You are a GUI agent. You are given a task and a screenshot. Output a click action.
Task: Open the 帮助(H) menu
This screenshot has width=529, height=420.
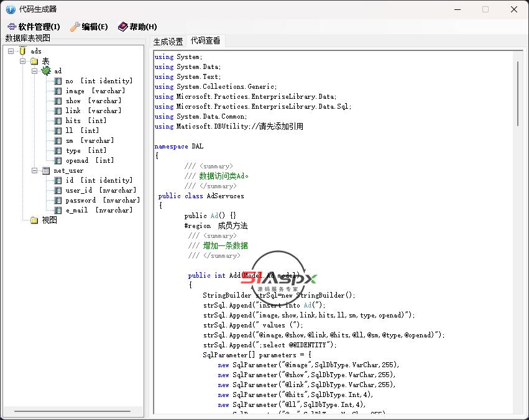tap(137, 27)
